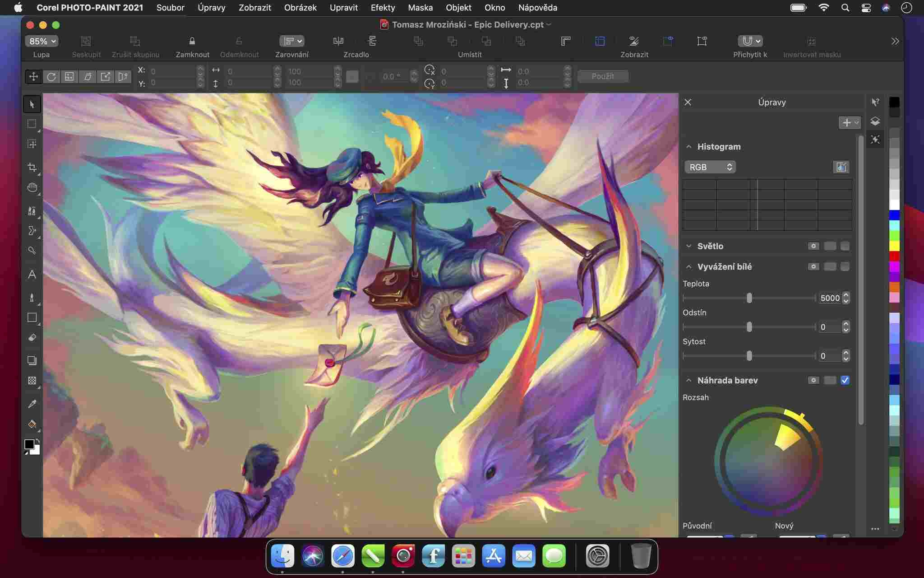Open the Efekty menu
This screenshot has height=578, width=924.
383,8
